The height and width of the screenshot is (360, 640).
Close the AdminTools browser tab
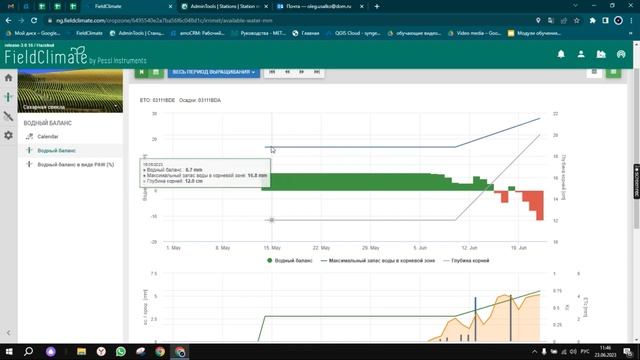[x=266, y=7]
